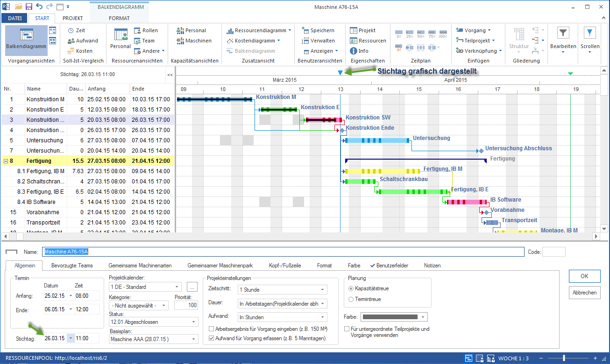Open the Rollen resource view
This screenshot has width=610, height=364.
[146, 30]
